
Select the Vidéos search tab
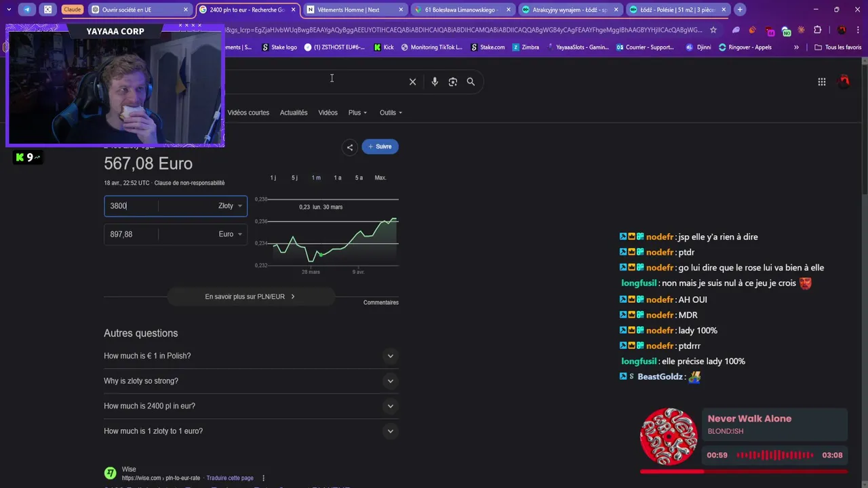tap(328, 113)
